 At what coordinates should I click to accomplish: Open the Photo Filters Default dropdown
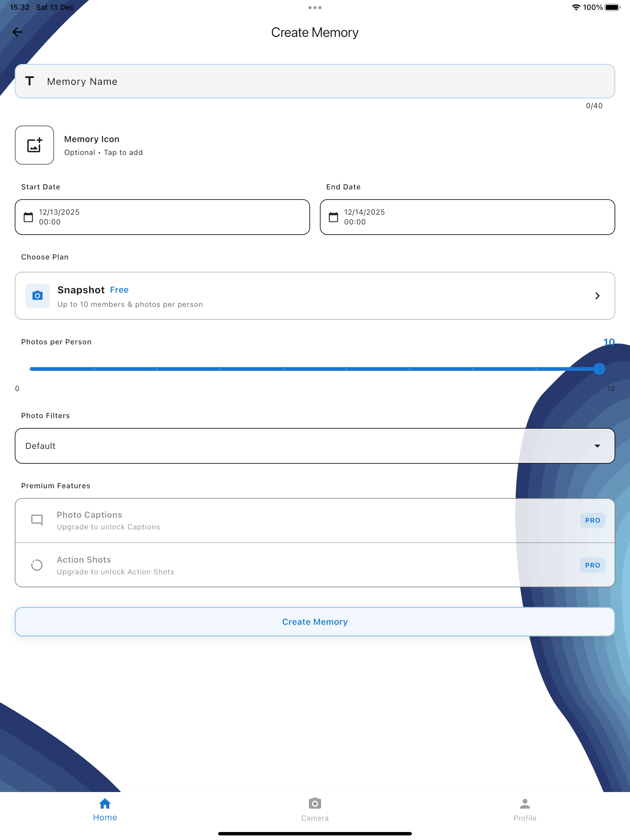coord(315,446)
